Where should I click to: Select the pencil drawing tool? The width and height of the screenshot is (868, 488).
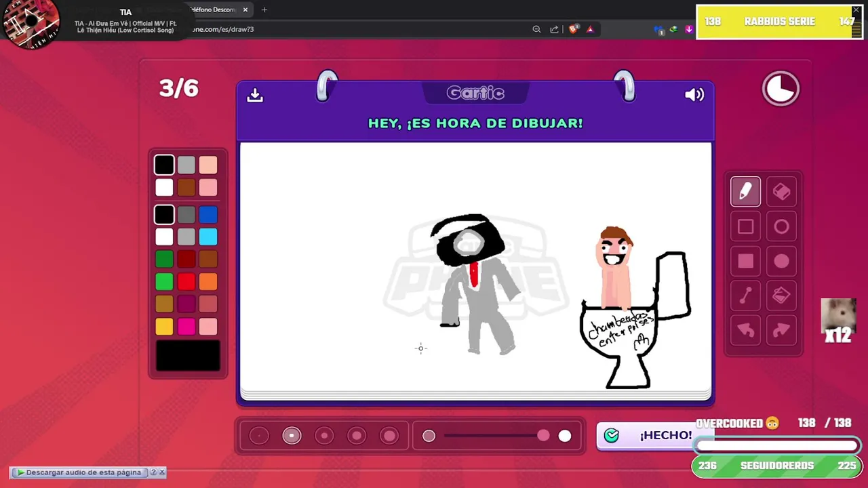pyautogui.click(x=745, y=192)
